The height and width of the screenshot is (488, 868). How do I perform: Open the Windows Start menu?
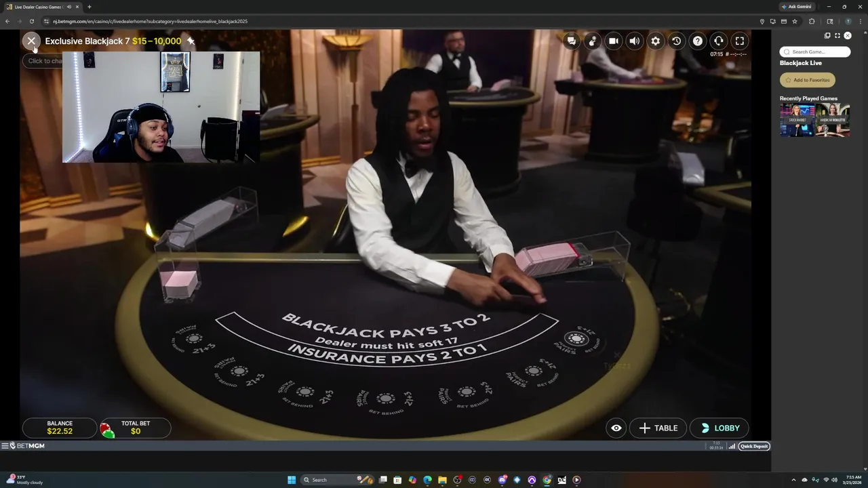tap(292, 480)
